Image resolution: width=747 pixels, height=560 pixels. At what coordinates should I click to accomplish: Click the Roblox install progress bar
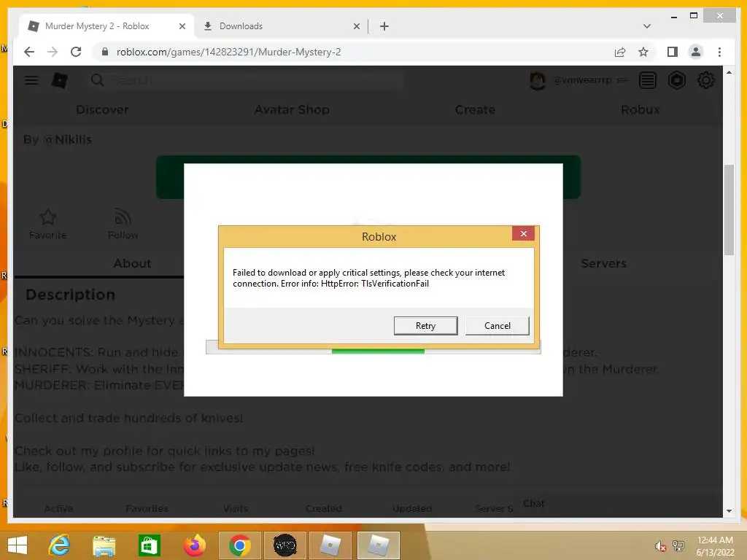[x=373, y=351]
